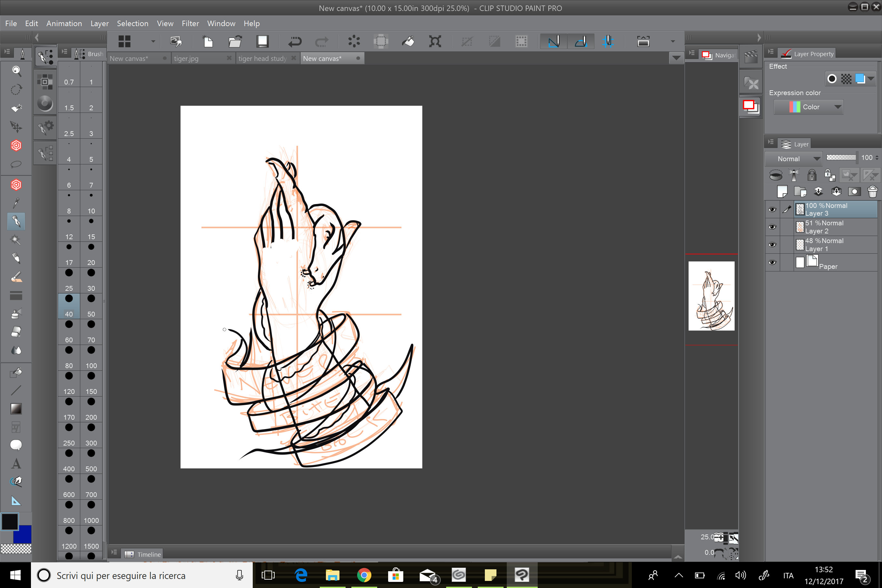Select the Eraser tool
882x588 pixels.
(16, 331)
